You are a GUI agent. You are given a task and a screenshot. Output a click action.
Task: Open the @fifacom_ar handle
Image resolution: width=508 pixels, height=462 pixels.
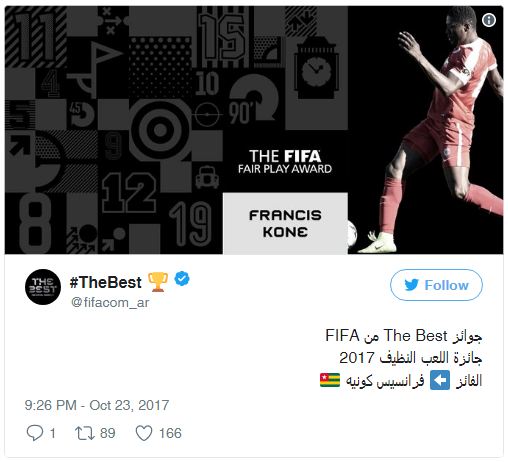110,302
